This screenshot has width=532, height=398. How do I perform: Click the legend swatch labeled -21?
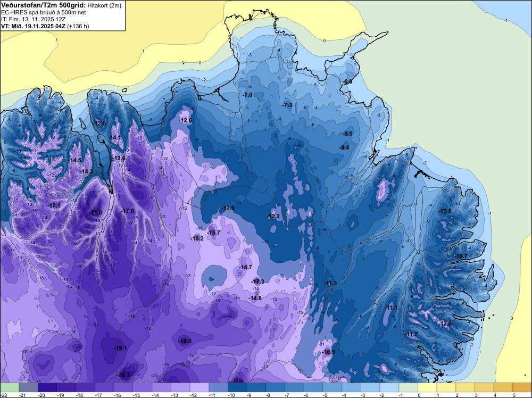coord(29,387)
